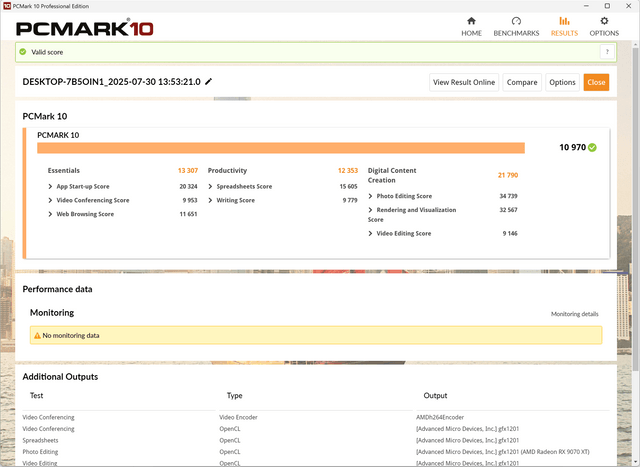The height and width of the screenshot is (467, 640).
Task: Click the Type column header
Action: click(234, 396)
